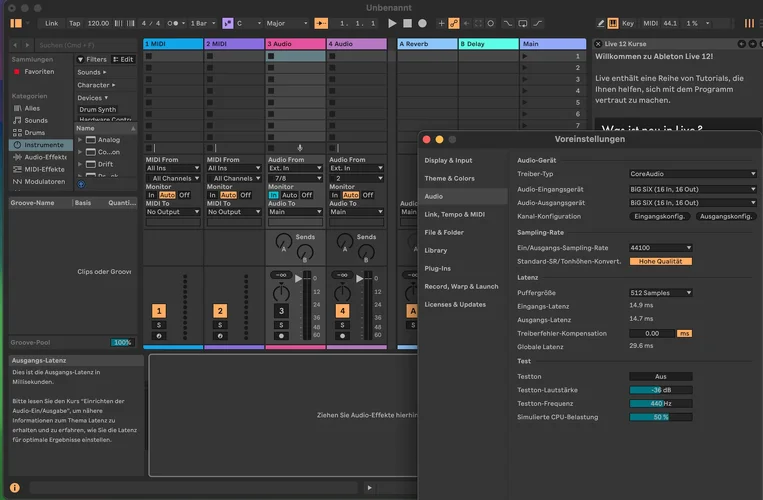Select the Drums category icon
763x500 pixels.
tap(16, 132)
